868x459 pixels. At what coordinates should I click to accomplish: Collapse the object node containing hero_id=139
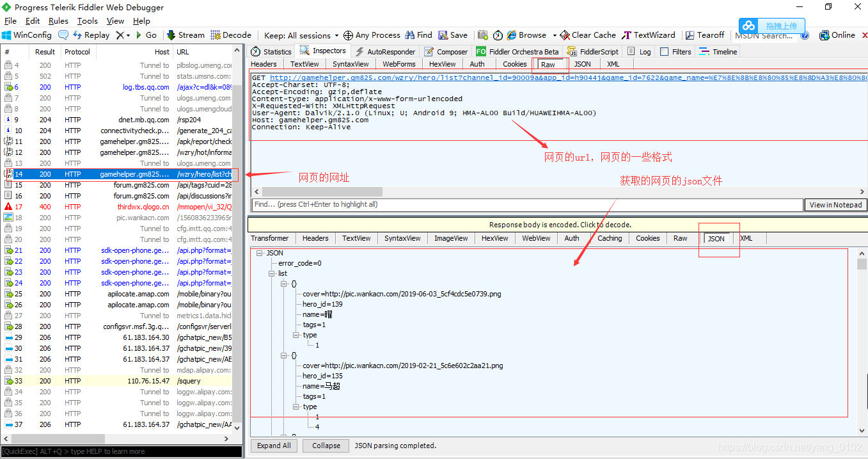284,283
